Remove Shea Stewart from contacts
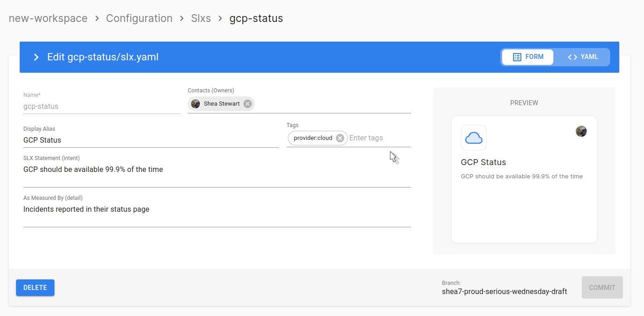Image resolution: width=644 pixels, height=316 pixels. pos(248,104)
